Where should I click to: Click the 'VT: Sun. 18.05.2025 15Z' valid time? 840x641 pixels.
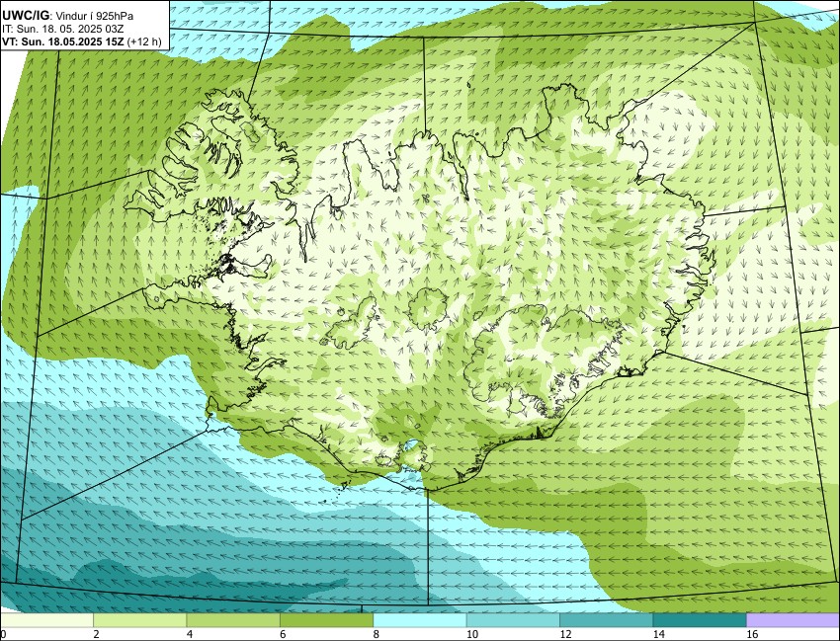pos(62,41)
